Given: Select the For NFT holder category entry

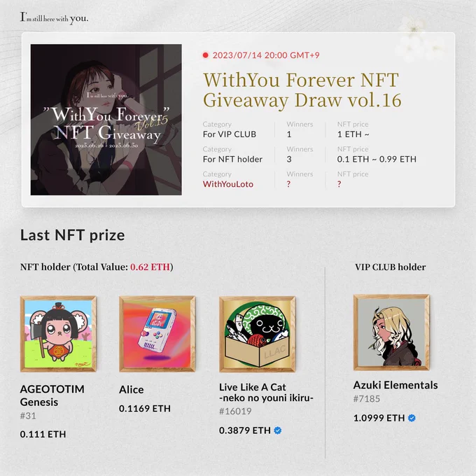Looking at the screenshot, I should coord(232,159).
